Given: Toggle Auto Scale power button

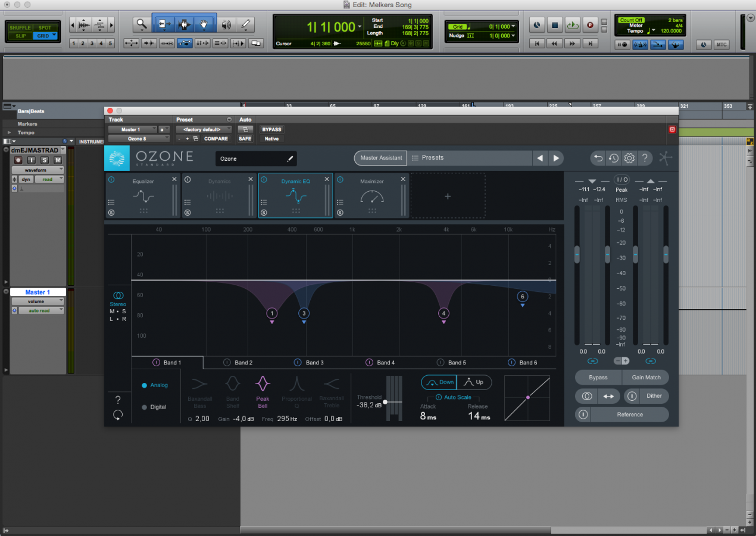Looking at the screenshot, I should tap(439, 397).
